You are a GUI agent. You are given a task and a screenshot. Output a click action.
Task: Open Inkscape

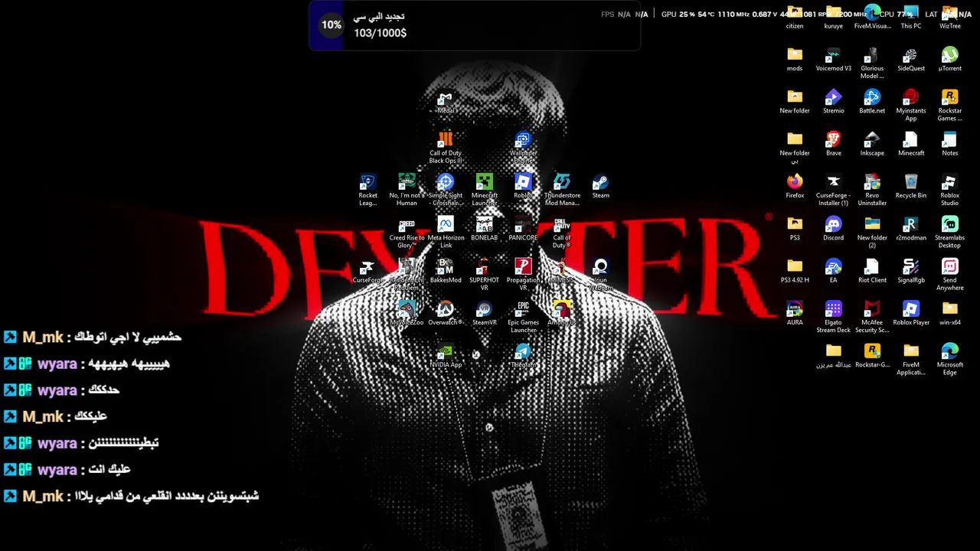click(x=872, y=144)
